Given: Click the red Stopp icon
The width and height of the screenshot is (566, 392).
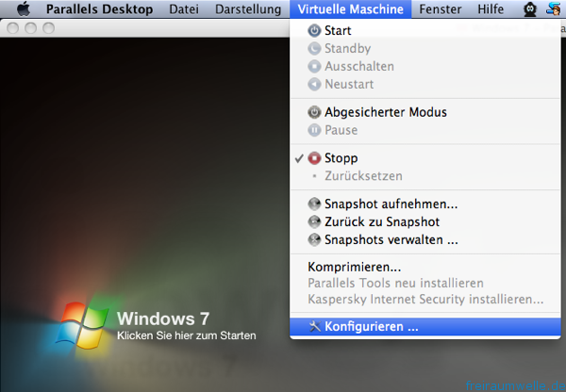Looking at the screenshot, I should (315, 158).
